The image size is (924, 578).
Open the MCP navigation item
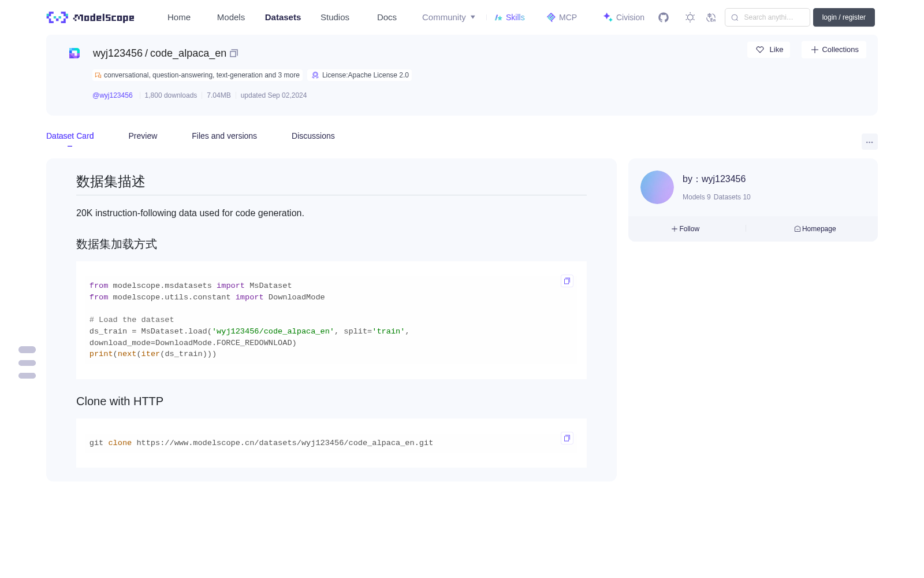pyautogui.click(x=561, y=17)
